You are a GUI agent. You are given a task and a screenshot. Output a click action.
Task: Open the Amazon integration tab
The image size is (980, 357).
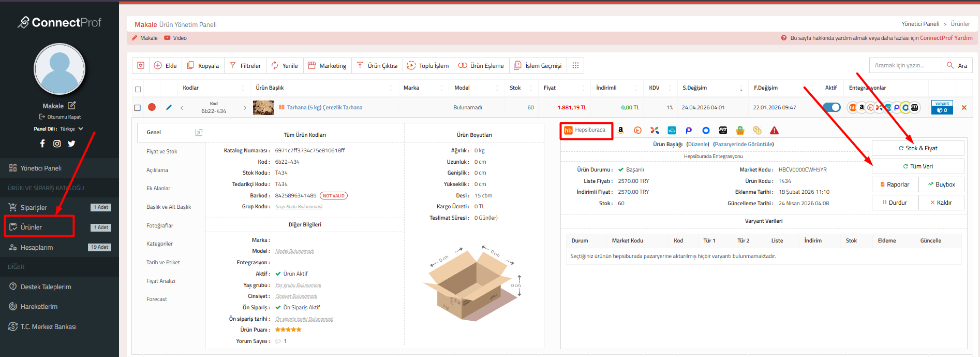620,131
